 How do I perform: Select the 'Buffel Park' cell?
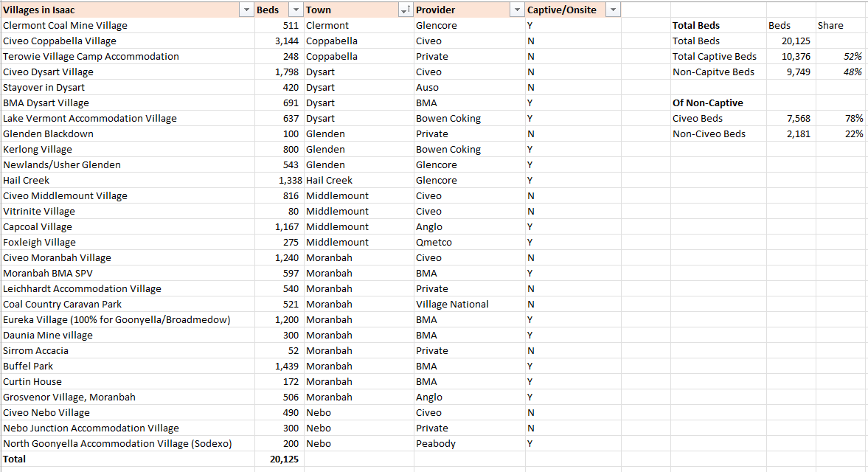(128, 367)
